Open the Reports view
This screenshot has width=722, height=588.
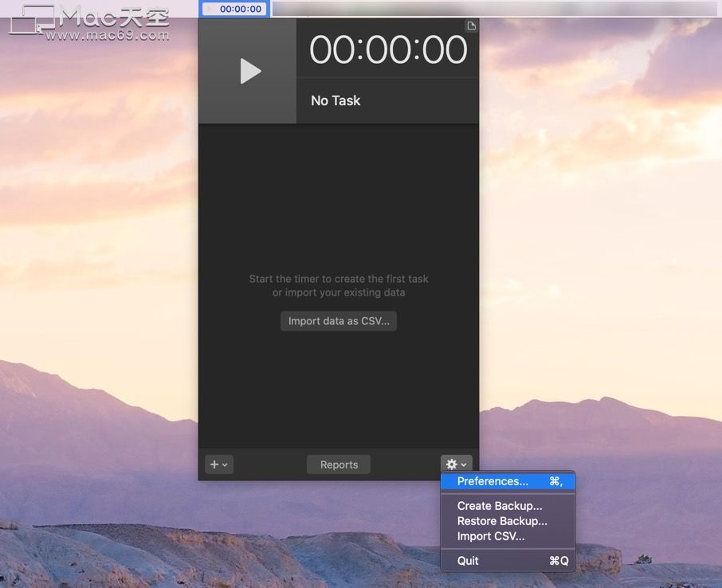click(339, 465)
